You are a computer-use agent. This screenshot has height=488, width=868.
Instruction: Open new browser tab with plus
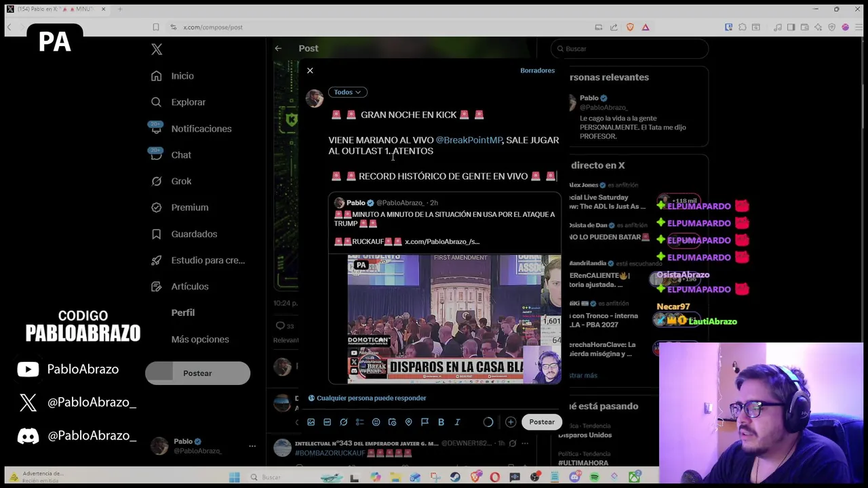pyautogui.click(x=120, y=9)
